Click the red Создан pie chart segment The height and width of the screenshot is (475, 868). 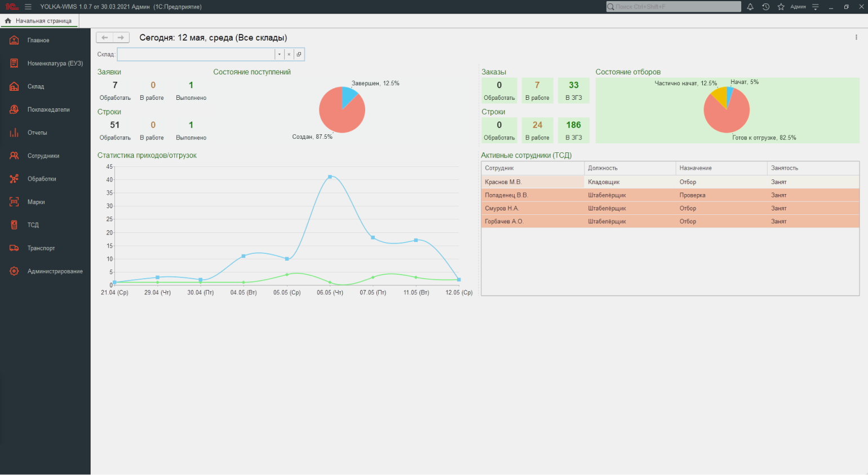pyautogui.click(x=338, y=116)
